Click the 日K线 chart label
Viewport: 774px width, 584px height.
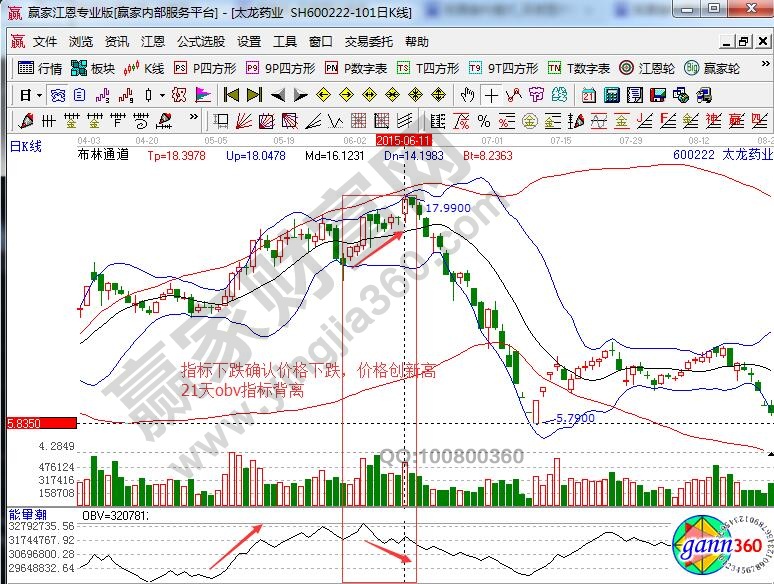point(26,146)
